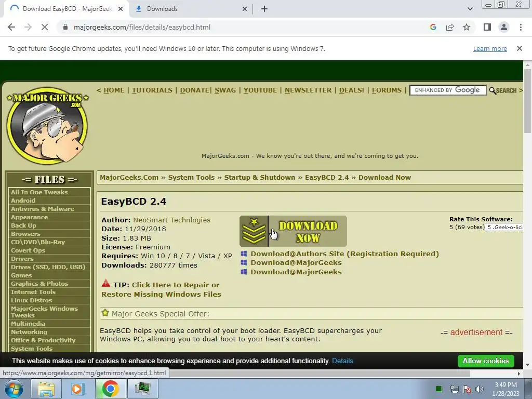The height and width of the screenshot is (399, 532).
Task: Click the volume speaker tray icon
Action: click(x=480, y=389)
